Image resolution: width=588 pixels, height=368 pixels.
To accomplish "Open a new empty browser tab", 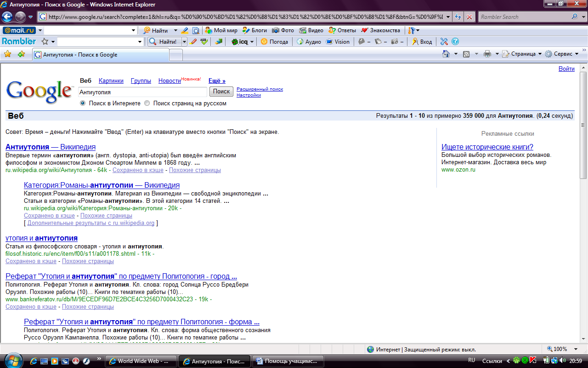I will point(176,55).
